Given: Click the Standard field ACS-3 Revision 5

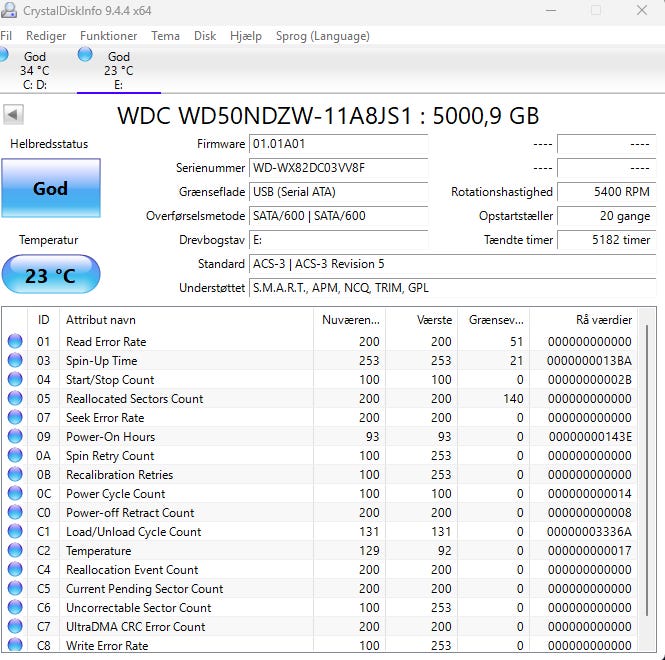Looking at the screenshot, I should pos(453,264).
